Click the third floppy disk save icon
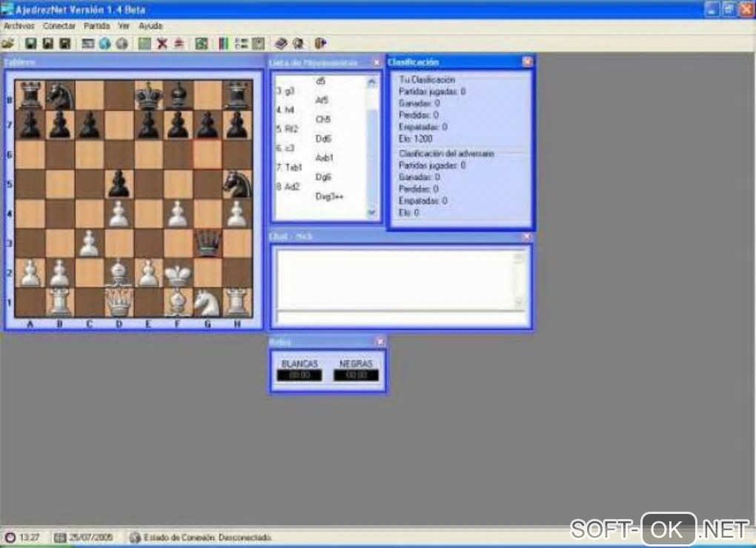 [x=64, y=44]
